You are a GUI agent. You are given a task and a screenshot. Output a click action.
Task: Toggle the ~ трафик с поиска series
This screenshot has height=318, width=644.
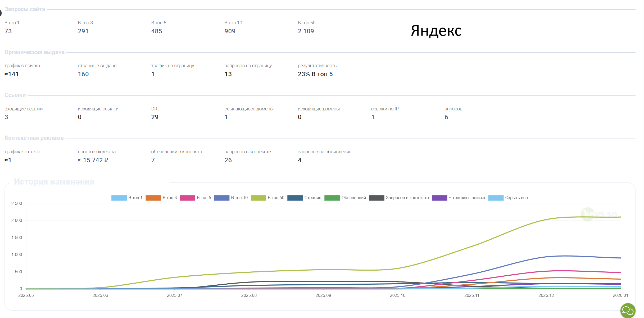(x=459, y=198)
